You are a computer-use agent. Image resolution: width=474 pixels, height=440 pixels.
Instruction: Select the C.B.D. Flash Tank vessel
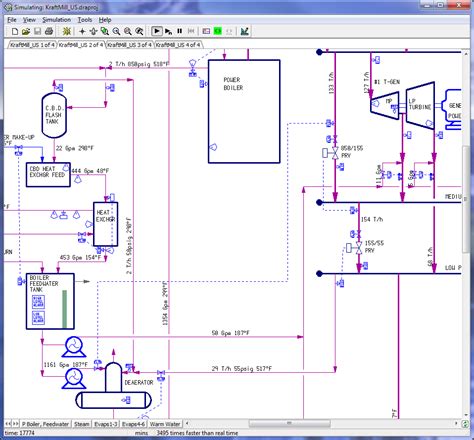coord(54,115)
